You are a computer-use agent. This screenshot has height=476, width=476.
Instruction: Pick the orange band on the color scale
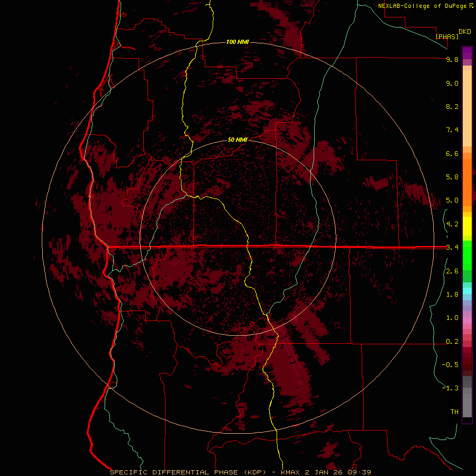(467, 182)
